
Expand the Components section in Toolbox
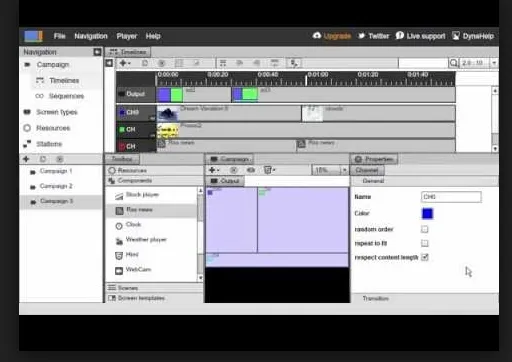point(154,181)
